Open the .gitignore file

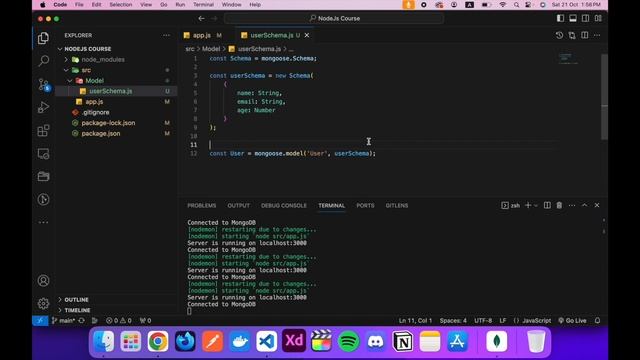click(116, 112)
